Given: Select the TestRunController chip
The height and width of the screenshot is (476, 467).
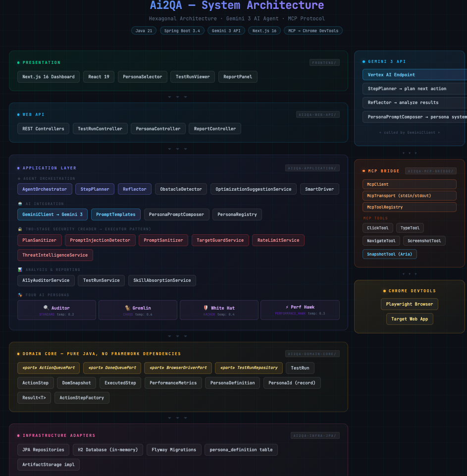Looking at the screenshot, I should click(100, 129).
